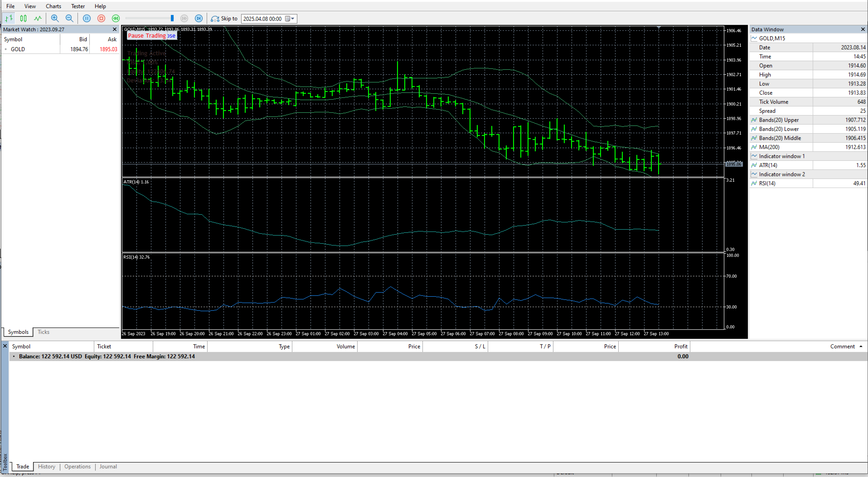868x477 pixels.
Task: Stop the visual testing run
Action: [x=101, y=19]
